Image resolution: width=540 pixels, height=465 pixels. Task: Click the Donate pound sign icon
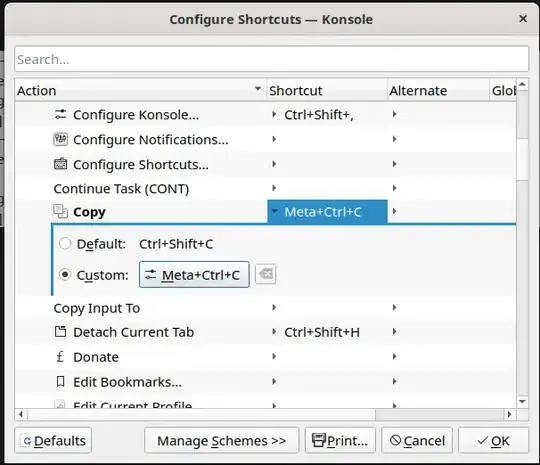pyautogui.click(x=60, y=356)
